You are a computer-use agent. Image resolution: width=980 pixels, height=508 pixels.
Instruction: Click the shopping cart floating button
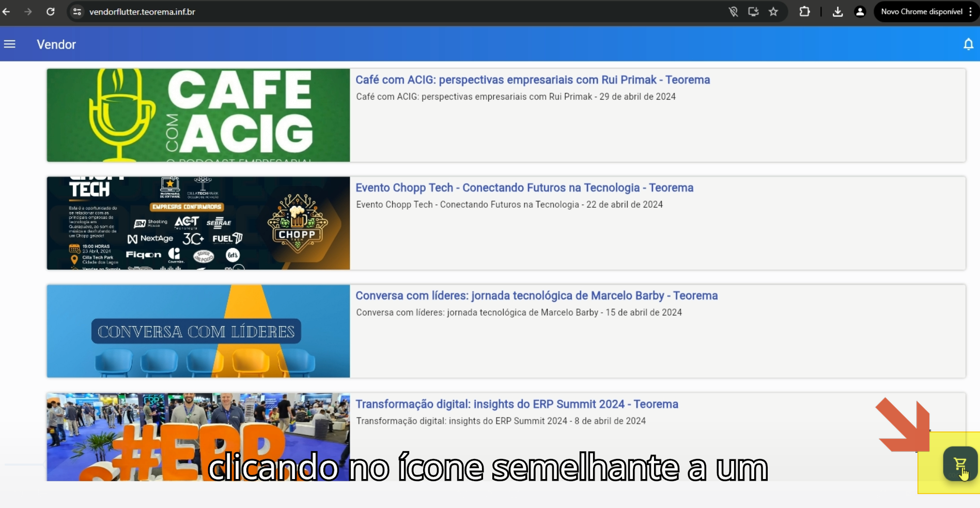pyautogui.click(x=960, y=464)
